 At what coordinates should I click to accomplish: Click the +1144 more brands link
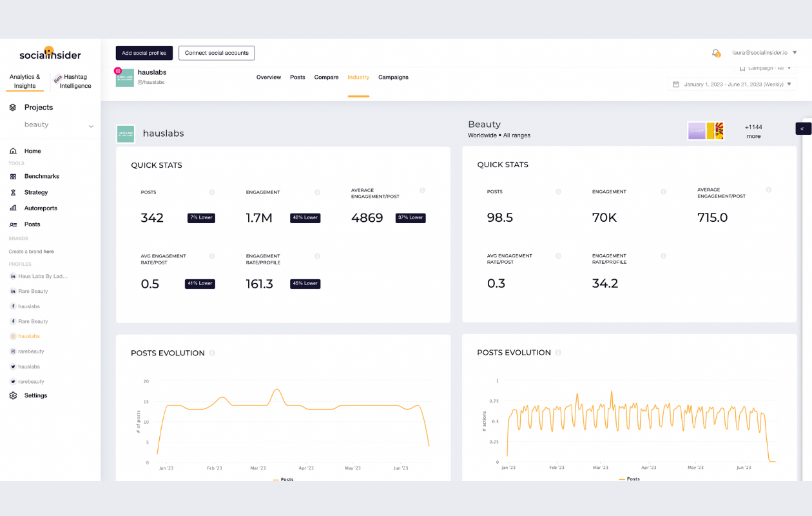pos(753,132)
